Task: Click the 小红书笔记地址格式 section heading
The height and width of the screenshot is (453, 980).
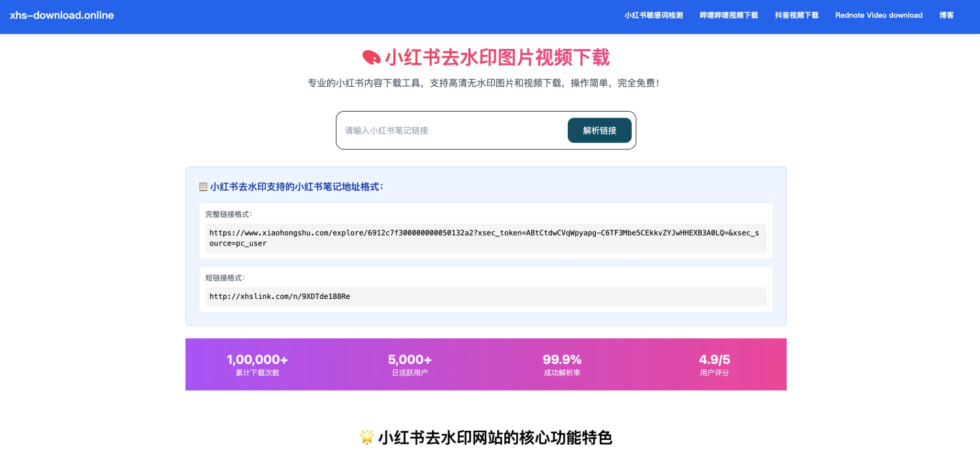Action: point(297,187)
